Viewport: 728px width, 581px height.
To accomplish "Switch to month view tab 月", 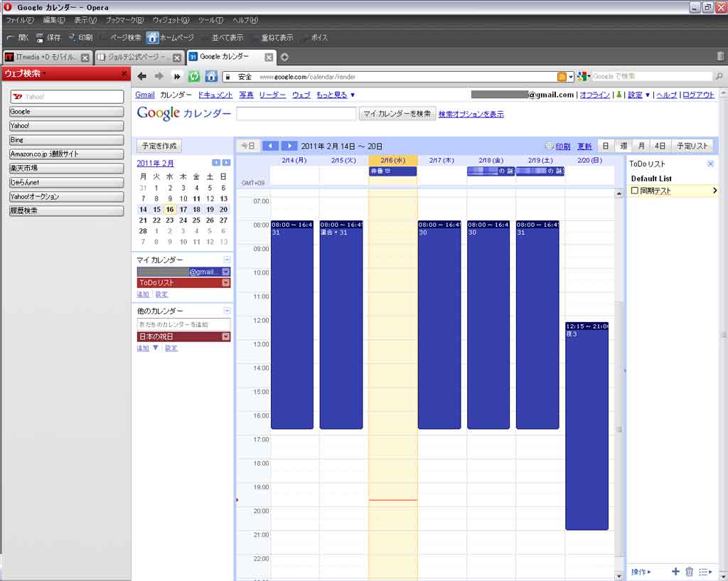I will (x=641, y=146).
